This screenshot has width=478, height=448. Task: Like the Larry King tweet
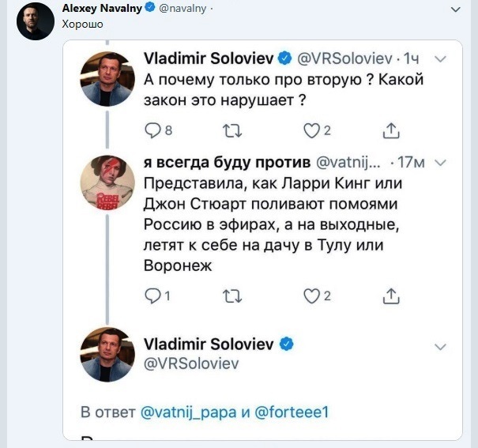[x=312, y=296]
